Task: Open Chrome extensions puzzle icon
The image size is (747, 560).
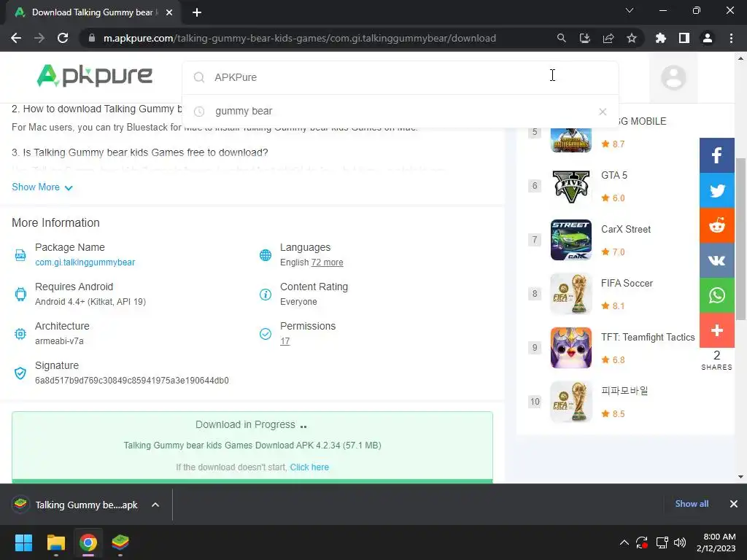Action: (661, 38)
